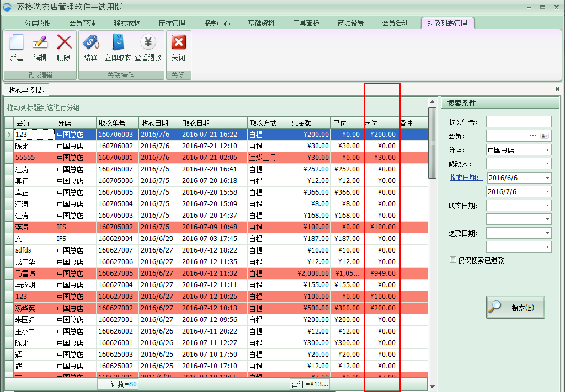Open the 基础资料 ribbon tab

tap(261, 23)
